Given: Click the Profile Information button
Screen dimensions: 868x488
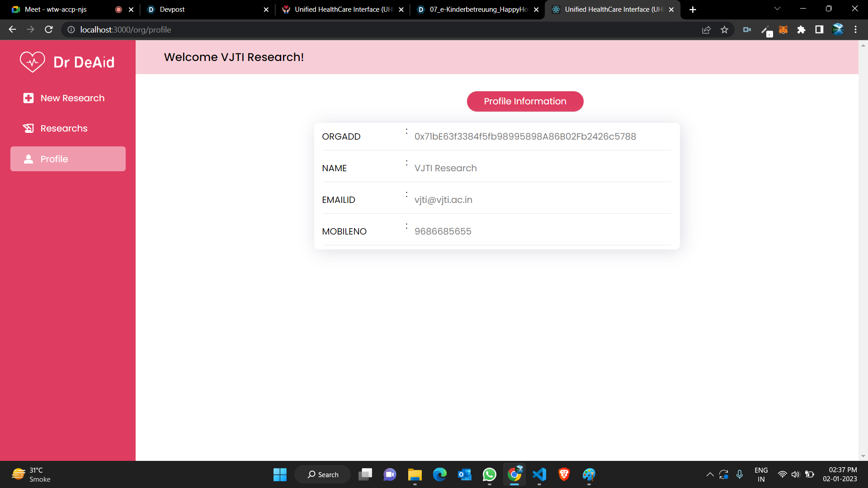Looking at the screenshot, I should [x=525, y=101].
